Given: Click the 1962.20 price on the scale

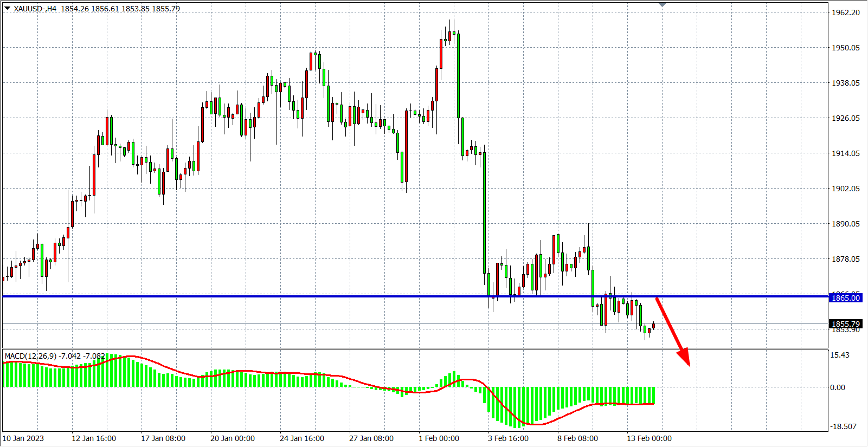Looking at the screenshot, I should (846, 12).
